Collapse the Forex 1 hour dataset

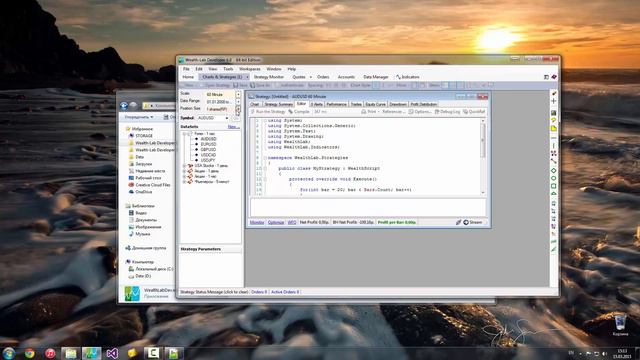tap(184, 134)
